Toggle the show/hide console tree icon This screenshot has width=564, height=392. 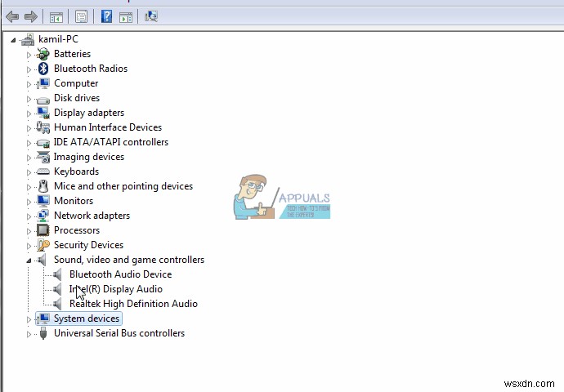(56, 17)
